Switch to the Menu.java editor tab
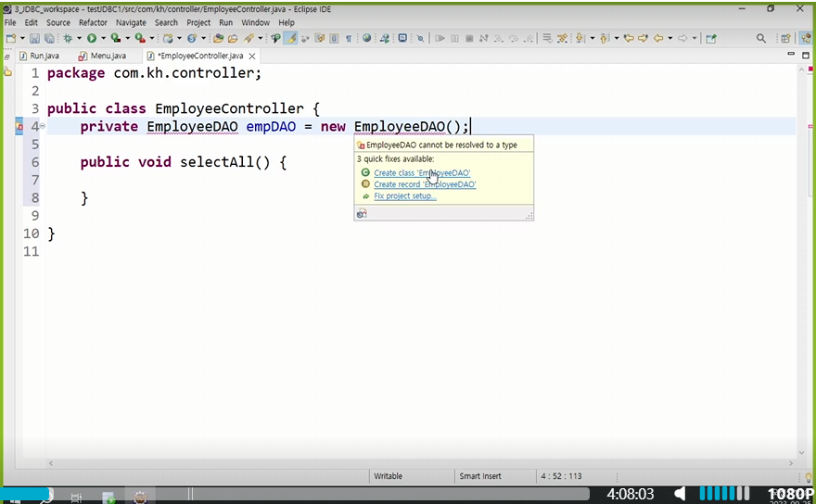 coord(103,56)
